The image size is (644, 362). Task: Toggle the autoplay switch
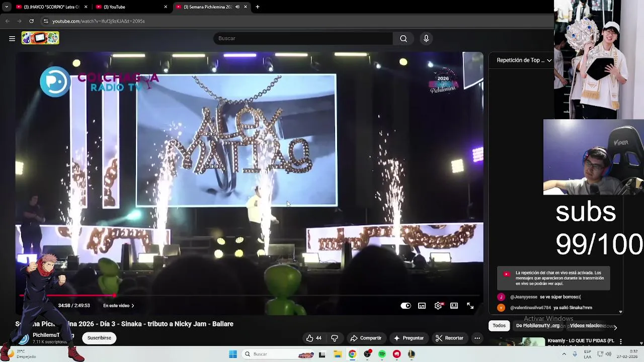(x=406, y=306)
